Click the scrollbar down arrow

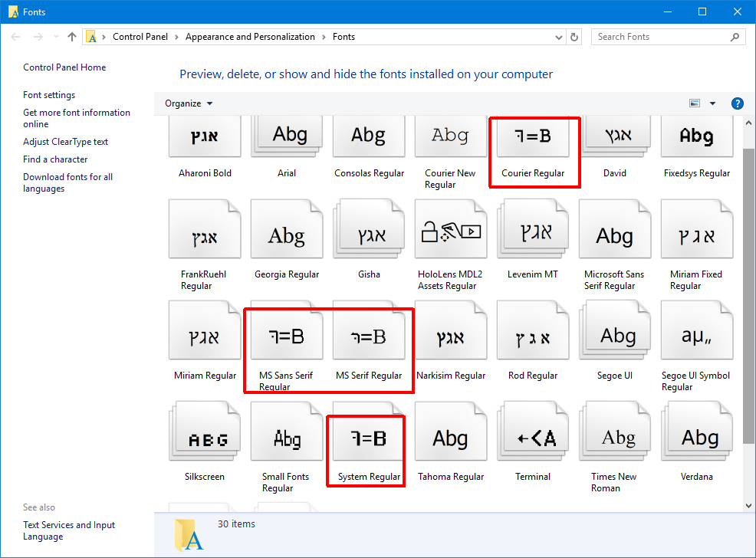coord(748,505)
